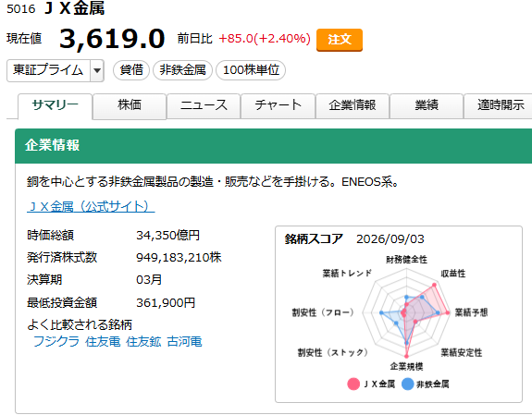Go to the 業績 tab
Image resolution: width=532 pixels, height=415 pixels.
click(427, 105)
